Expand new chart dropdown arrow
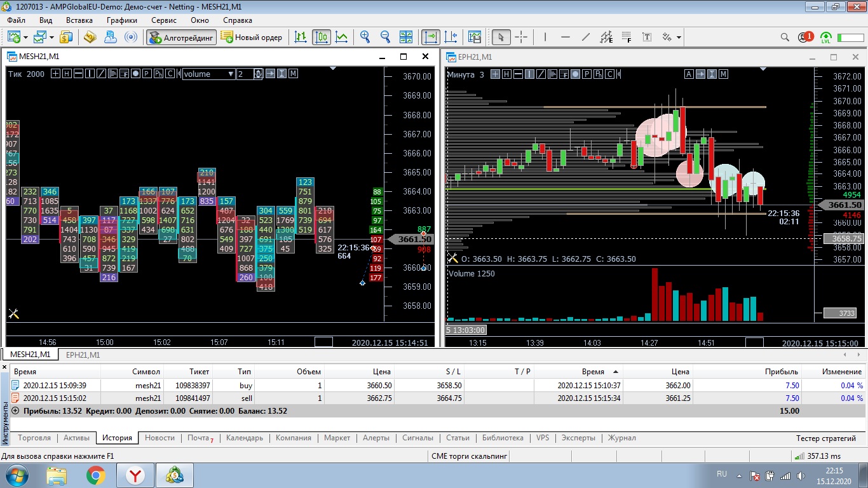The height and width of the screenshot is (488, 868). coord(25,37)
